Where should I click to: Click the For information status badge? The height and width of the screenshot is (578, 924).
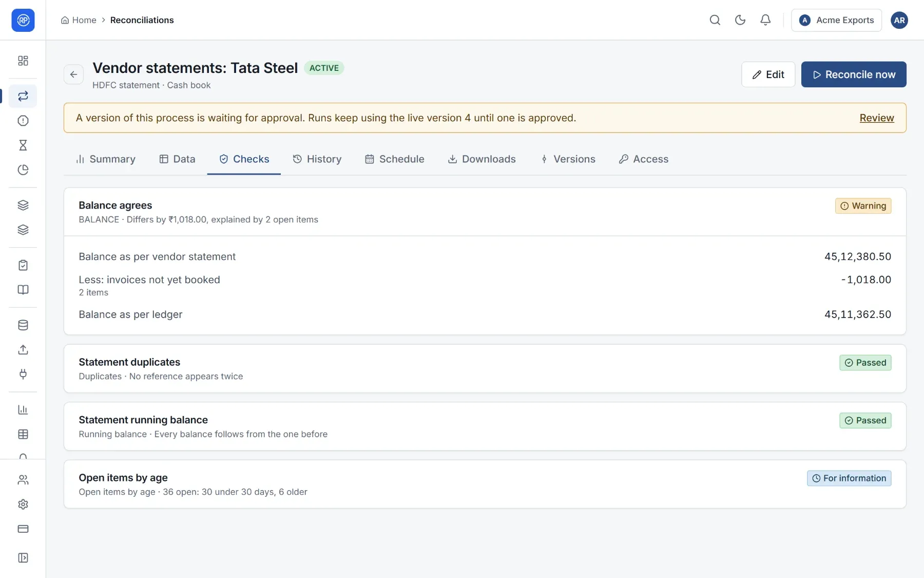pos(849,478)
